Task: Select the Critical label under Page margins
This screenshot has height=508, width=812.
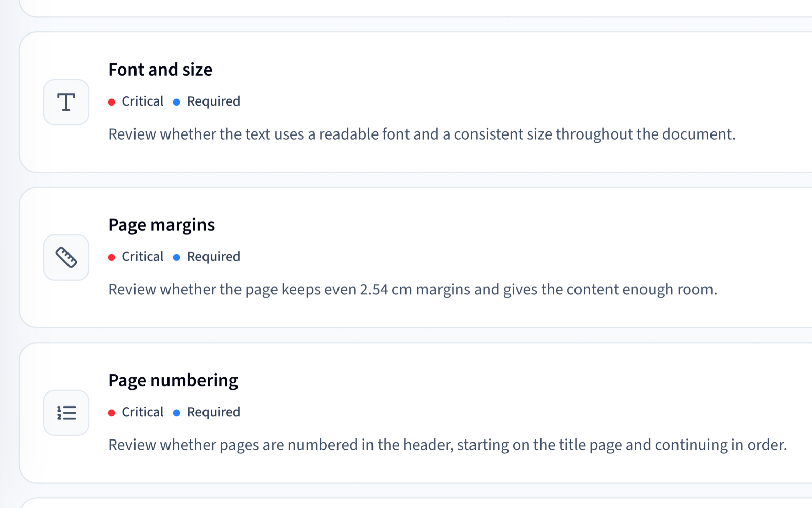Action: 143,257
